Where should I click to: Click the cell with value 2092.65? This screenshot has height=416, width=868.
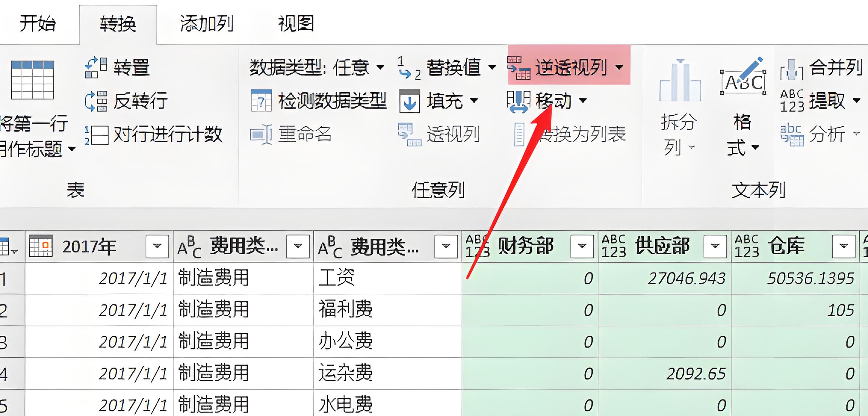pos(665,374)
